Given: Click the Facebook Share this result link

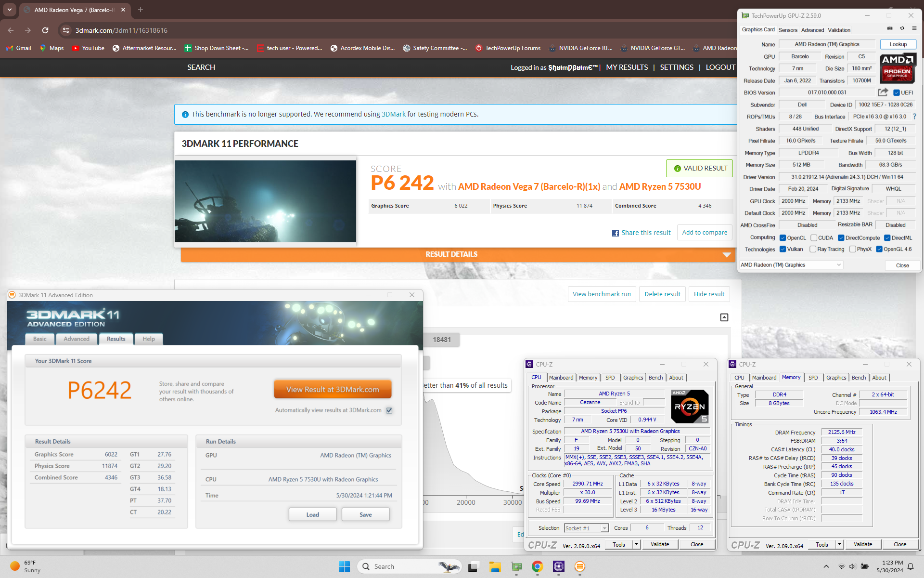Looking at the screenshot, I should [641, 233].
